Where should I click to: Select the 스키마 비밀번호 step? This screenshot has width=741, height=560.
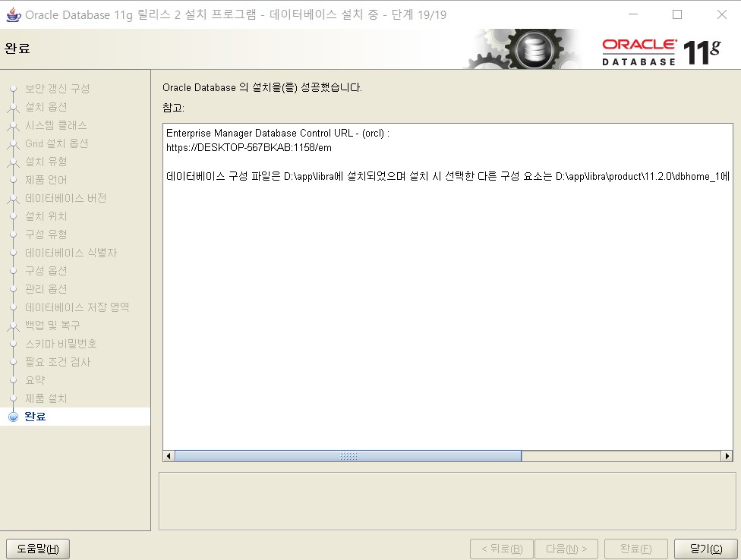click(x=61, y=344)
